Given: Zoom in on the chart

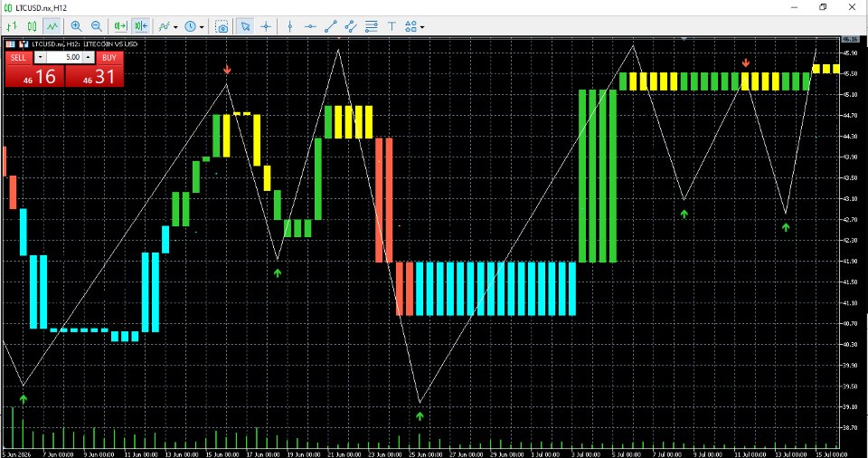Looking at the screenshot, I should point(76,26).
